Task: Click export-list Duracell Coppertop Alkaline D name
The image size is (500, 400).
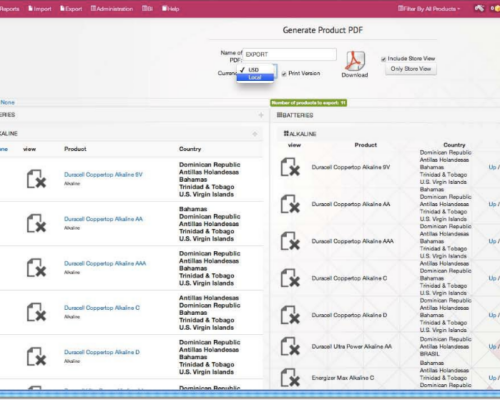Action: point(349,315)
